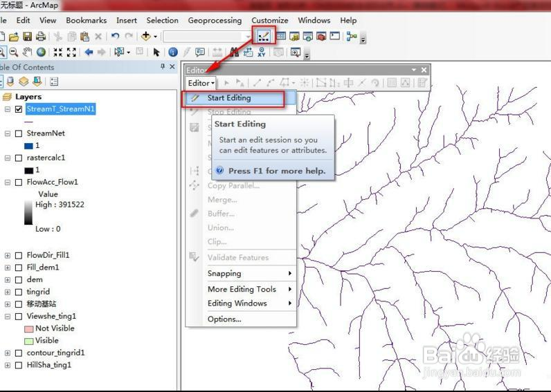Select the Pan hand tool
This screenshot has width=551, height=392.
[27, 53]
